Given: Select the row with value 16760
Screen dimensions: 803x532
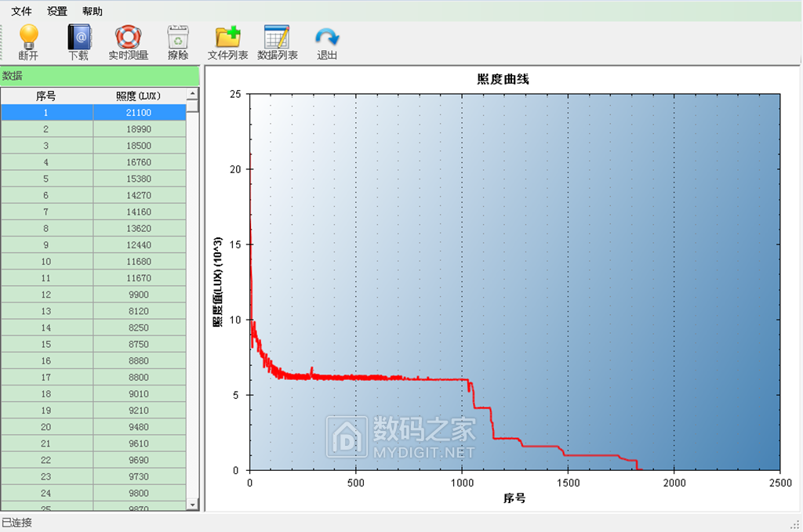Looking at the screenshot, I should tap(93, 162).
